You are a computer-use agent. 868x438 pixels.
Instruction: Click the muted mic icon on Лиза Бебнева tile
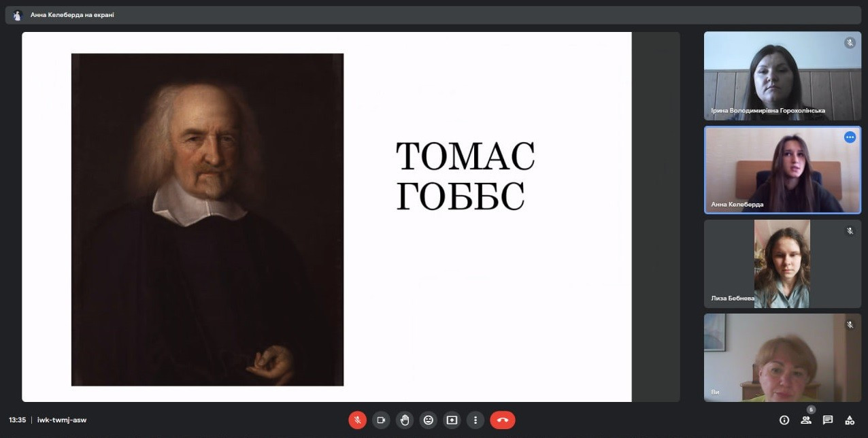coord(850,231)
